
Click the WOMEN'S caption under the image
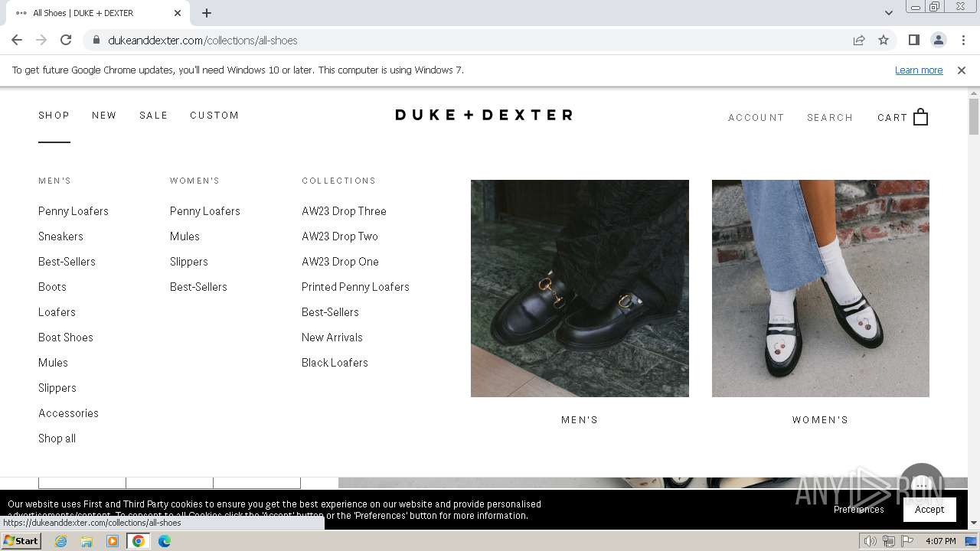821,420
